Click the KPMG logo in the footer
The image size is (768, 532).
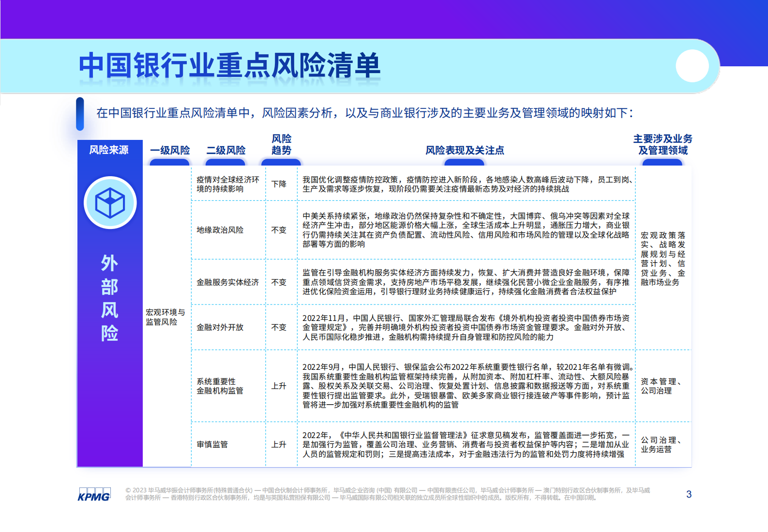pyautogui.click(x=94, y=494)
